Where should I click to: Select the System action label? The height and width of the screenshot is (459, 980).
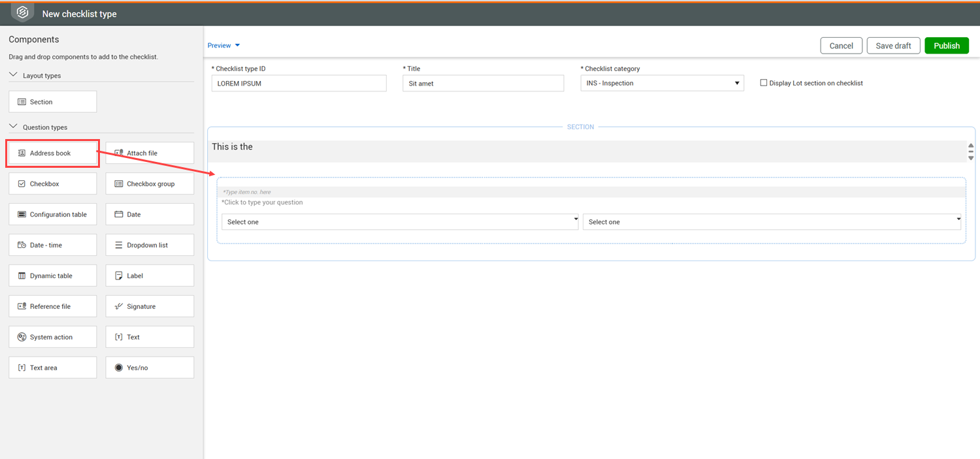point(51,337)
